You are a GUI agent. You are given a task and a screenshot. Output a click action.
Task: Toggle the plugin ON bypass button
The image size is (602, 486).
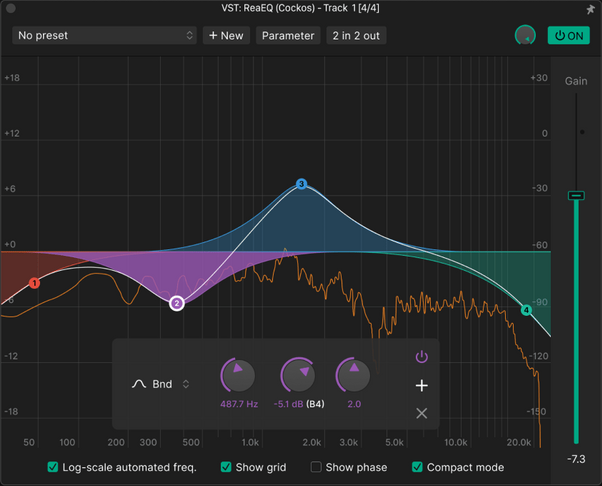tap(569, 35)
